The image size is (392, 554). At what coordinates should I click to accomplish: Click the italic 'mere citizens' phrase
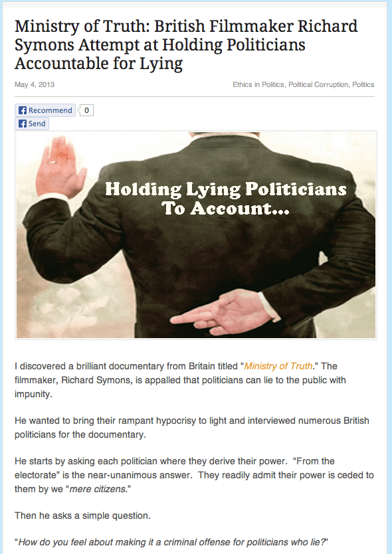[98, 489]
